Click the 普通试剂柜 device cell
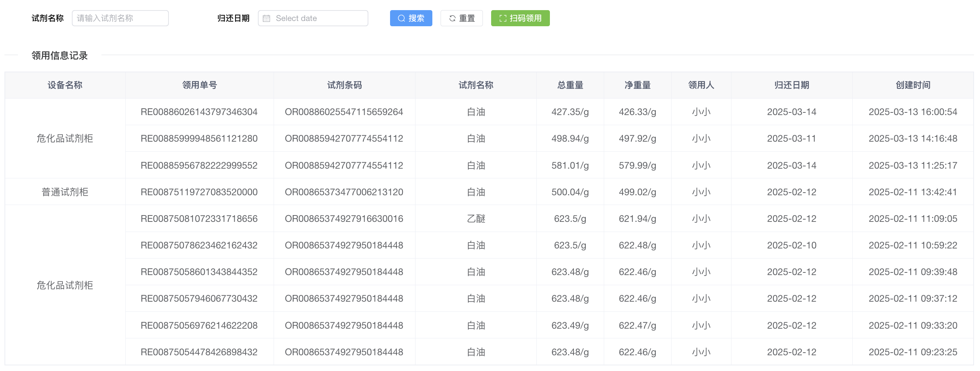980x371 pixels. (65, 192)
